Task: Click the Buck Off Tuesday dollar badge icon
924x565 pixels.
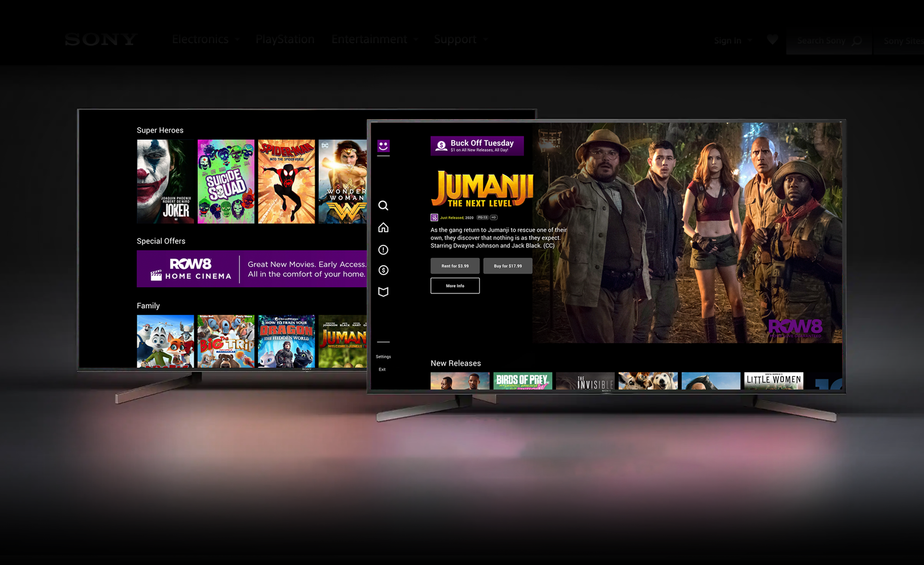Action: click(x=441, y=146)
